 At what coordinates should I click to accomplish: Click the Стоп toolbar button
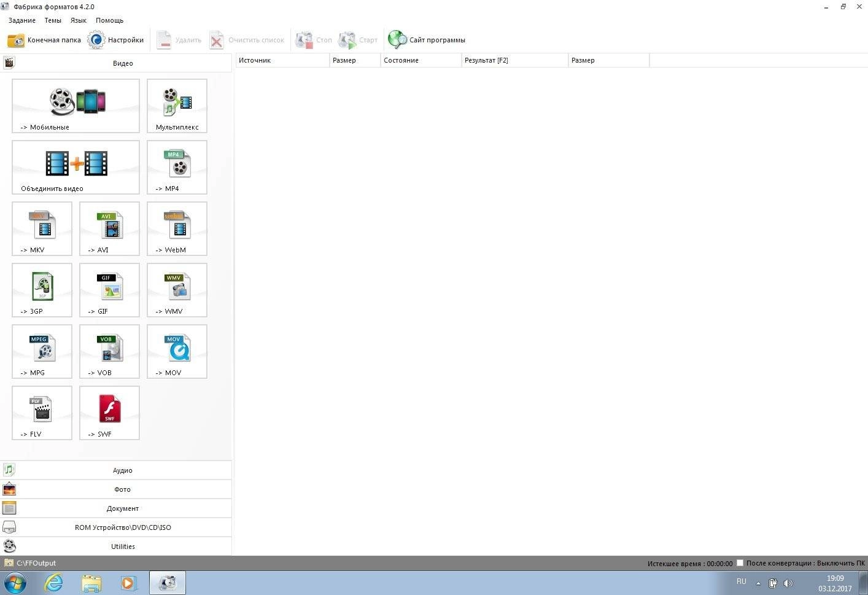(314, 40)
